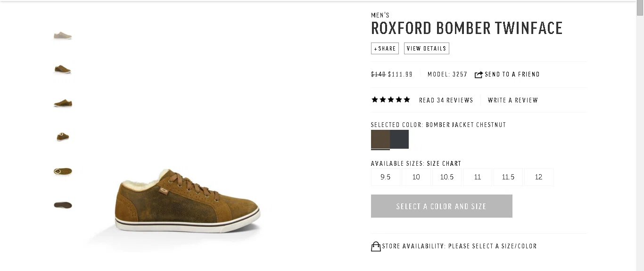Choose size 10.5
The width and height of the screenshot is (644, 271).
click(x=447, y=177)
